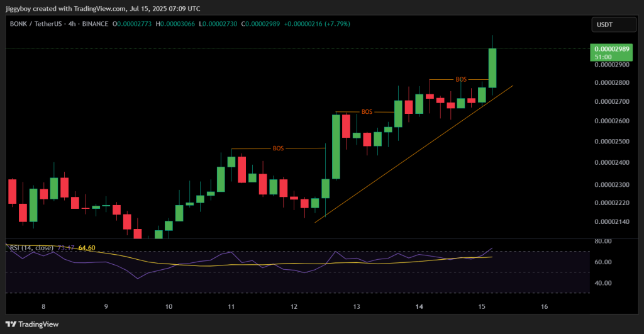The height and width of the screenshot is (334, 644).
Task: Click the price axis label 0.00002500
Action: coord(611,142)
